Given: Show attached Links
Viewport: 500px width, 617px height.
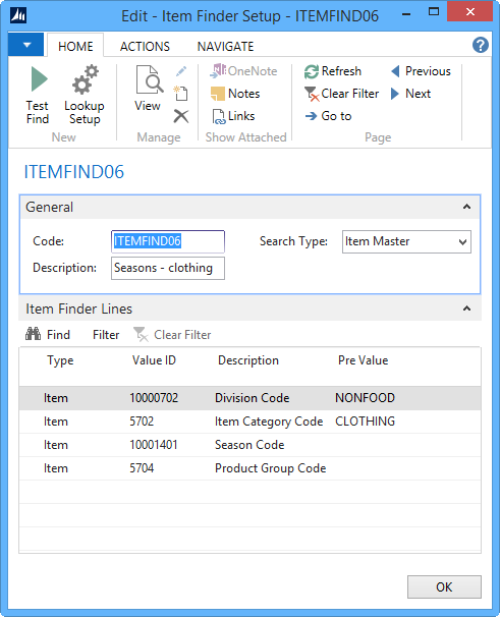Looking at the screenshot, I should pyautogui.click(x=234, y=116).
